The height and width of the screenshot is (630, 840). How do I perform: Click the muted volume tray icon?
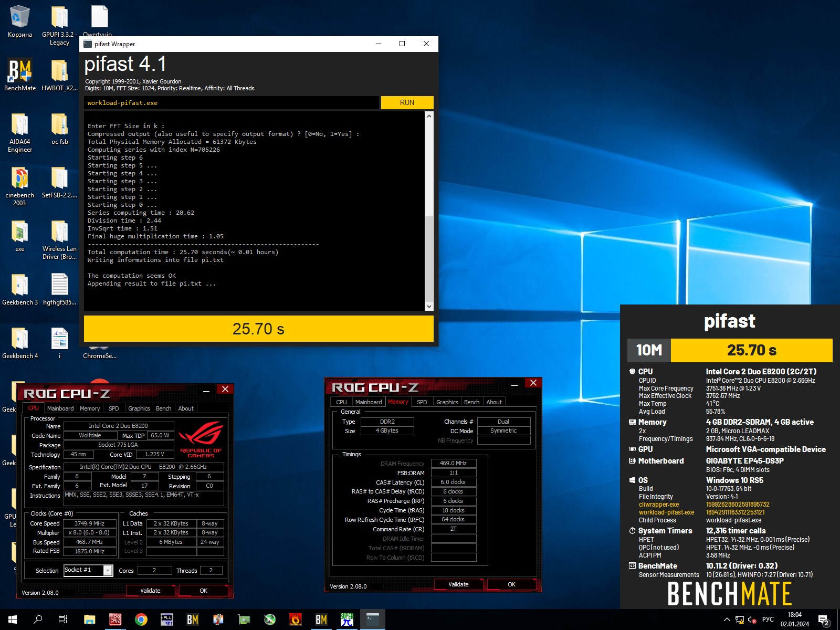click(x=752, y=619)
